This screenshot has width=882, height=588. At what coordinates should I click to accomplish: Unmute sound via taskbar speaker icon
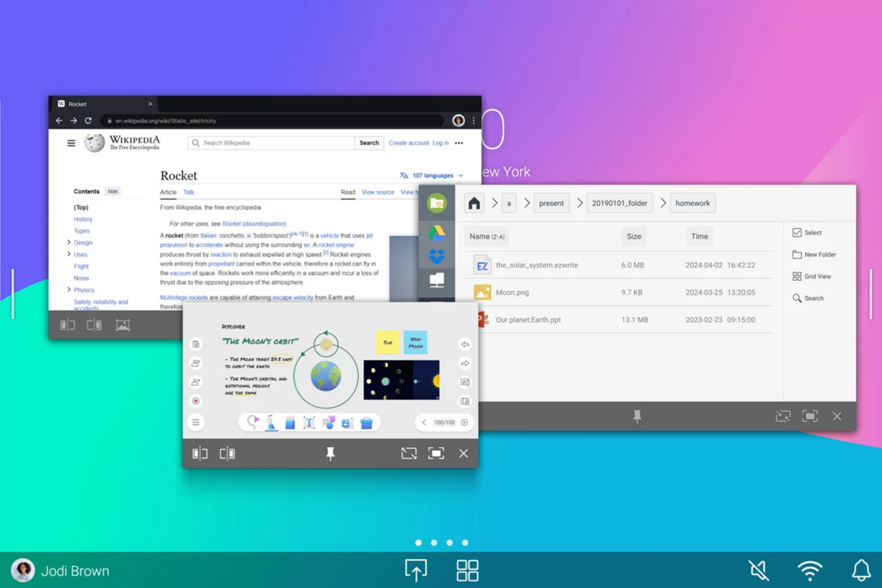click(x=759, y=570)
